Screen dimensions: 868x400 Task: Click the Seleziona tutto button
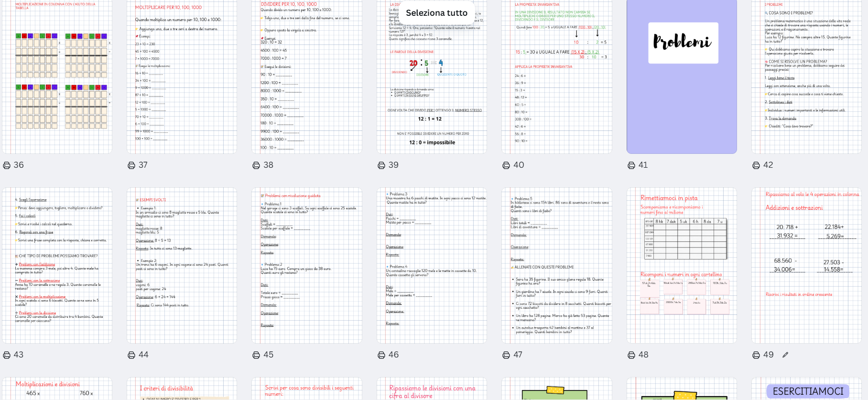click(437, 13)
